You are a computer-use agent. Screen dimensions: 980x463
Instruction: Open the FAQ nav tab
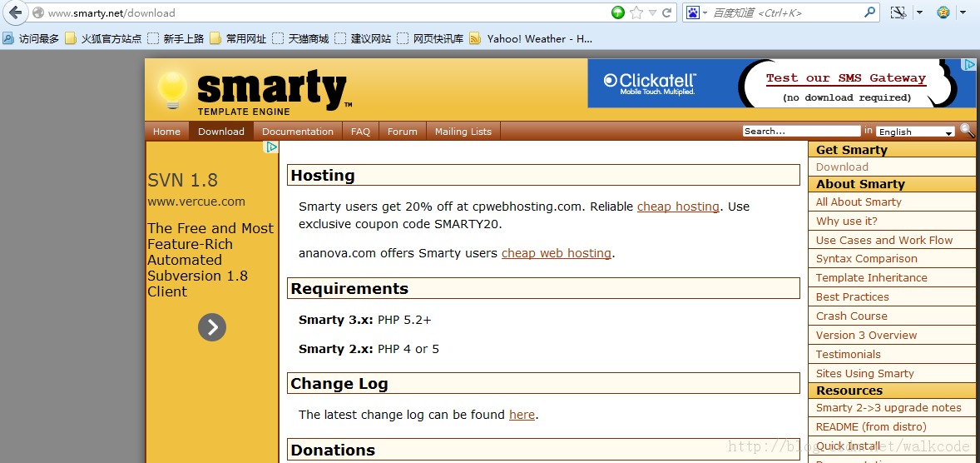tap(360, 132)
